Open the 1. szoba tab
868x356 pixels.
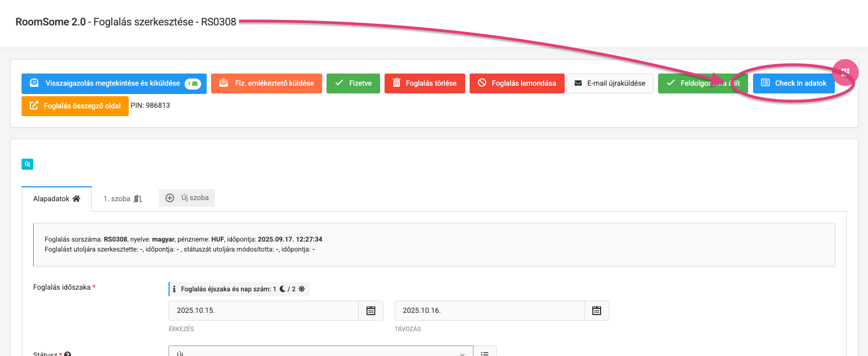click(123, 198)
